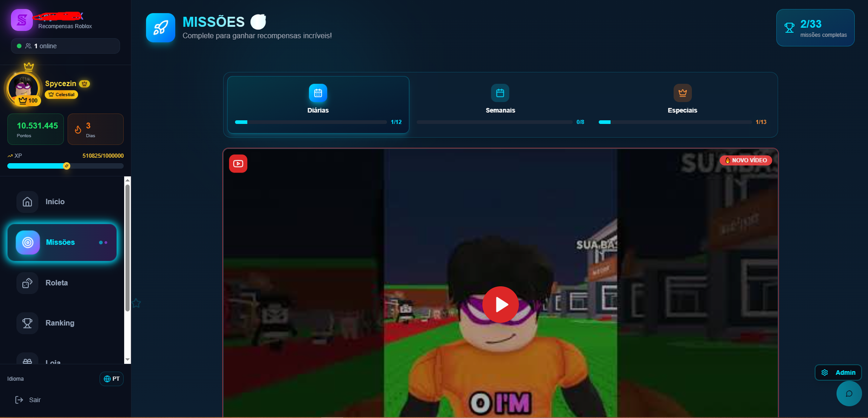Go to Início via the home icon
The width and height of the screenshot is (868, 418).
click(x=27, y=202)
